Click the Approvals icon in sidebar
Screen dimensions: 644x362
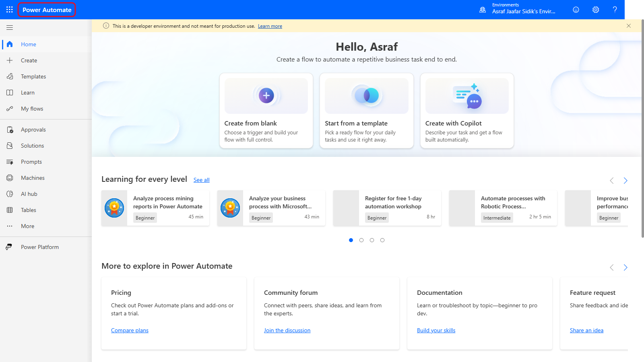[10, 130]
